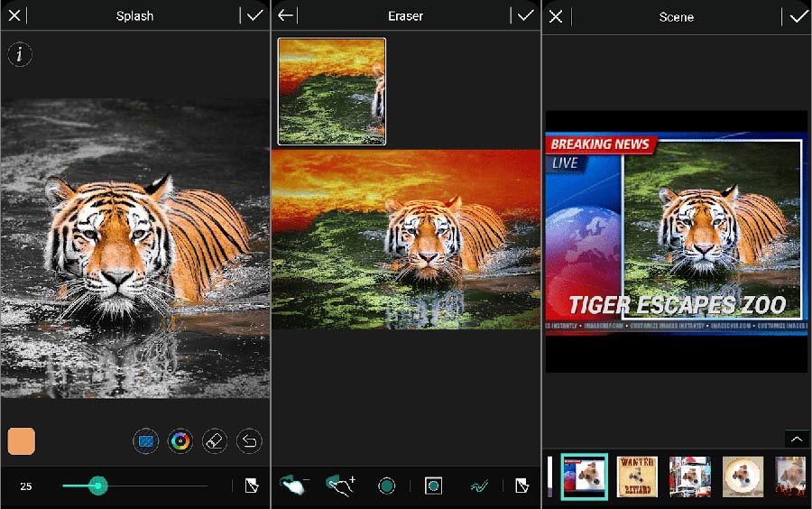Choose the round brush shape icon
This screenshot has height=509, width=812.
click(387, 486)
